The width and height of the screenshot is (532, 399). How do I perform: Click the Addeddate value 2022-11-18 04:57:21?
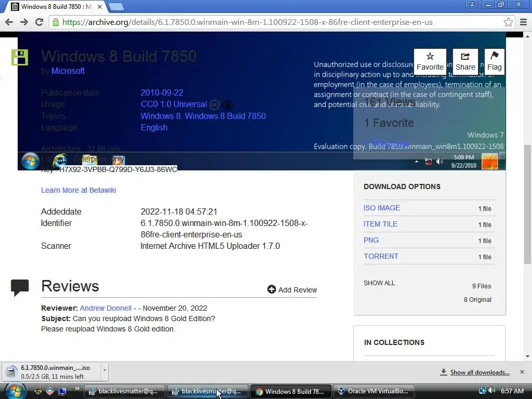(x=179, y=212)
